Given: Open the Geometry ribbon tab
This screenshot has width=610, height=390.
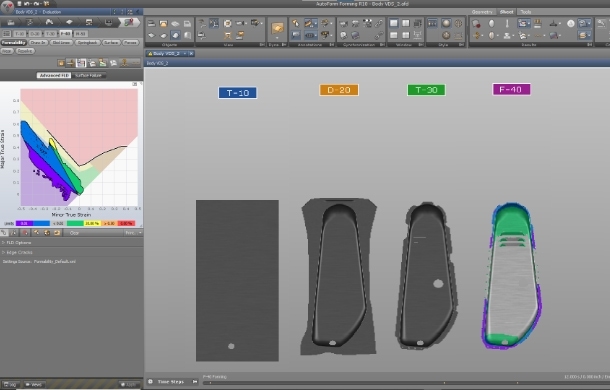Looking at the screenshot, I should [x=482, y=12].
